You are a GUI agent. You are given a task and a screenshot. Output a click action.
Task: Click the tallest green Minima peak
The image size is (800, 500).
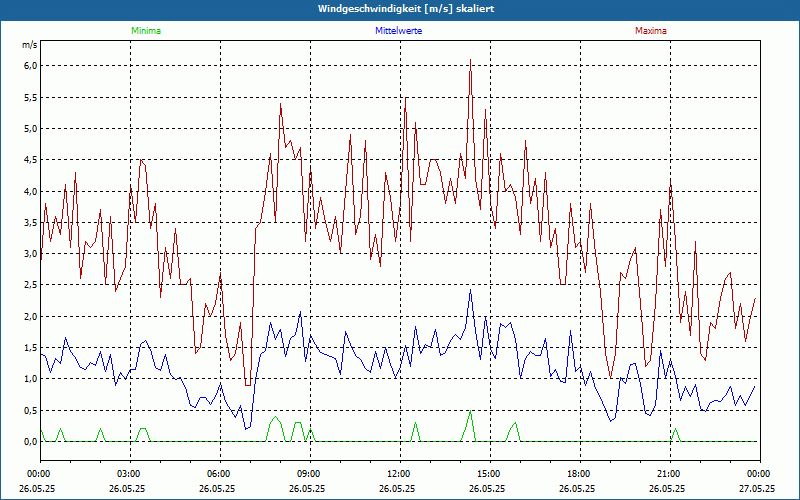coord(470,412)
